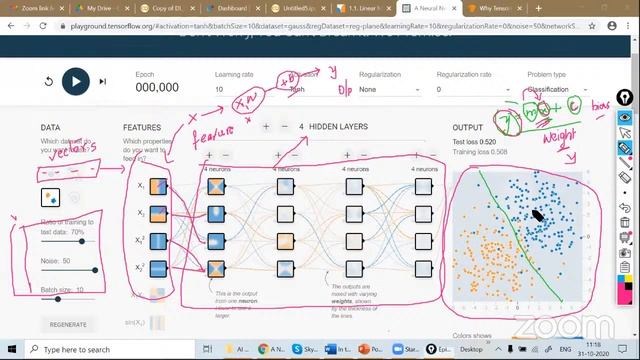Open the Regularization dropdown set to None

tap(389, 89)
